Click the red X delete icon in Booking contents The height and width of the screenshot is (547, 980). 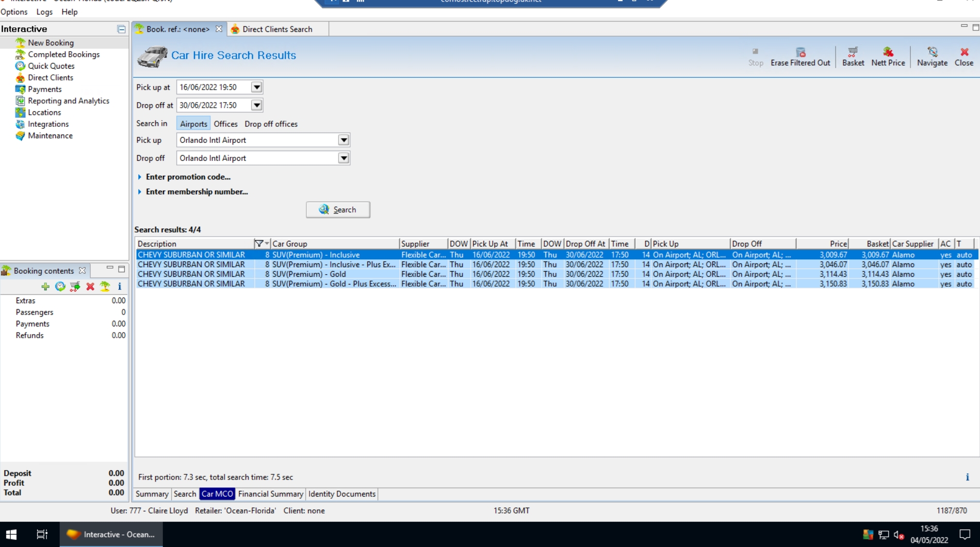click(90, 287)
